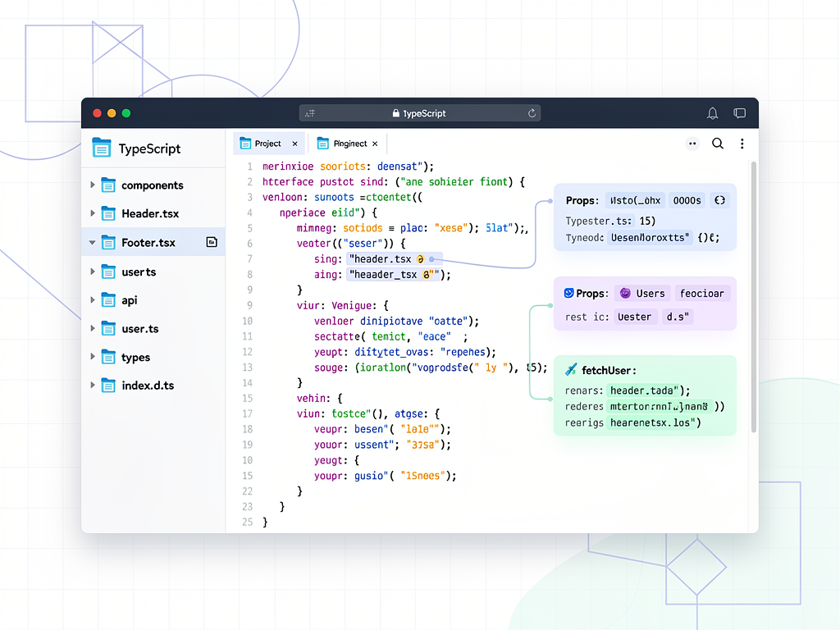The width and height of the screenshot is (840, 630).
Task: Click the blue shield icon beside Props
Action: [569, 293]
